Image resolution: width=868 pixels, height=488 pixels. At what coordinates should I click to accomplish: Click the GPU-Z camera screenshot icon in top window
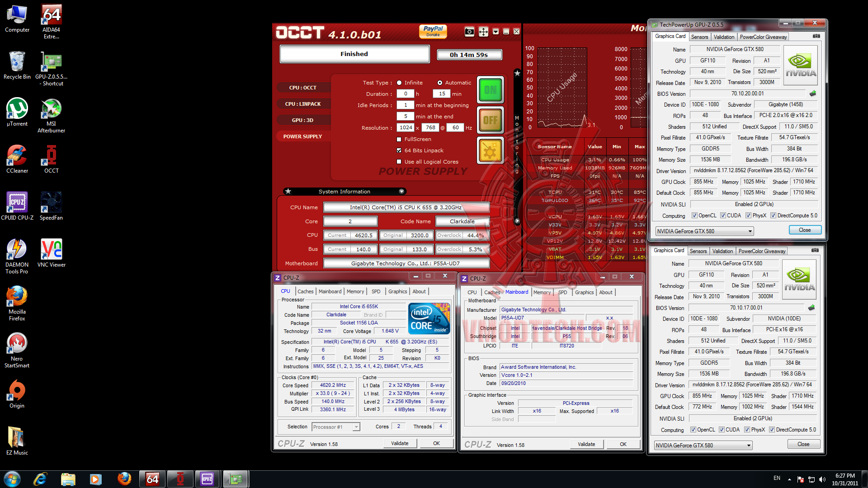point(816,36)
